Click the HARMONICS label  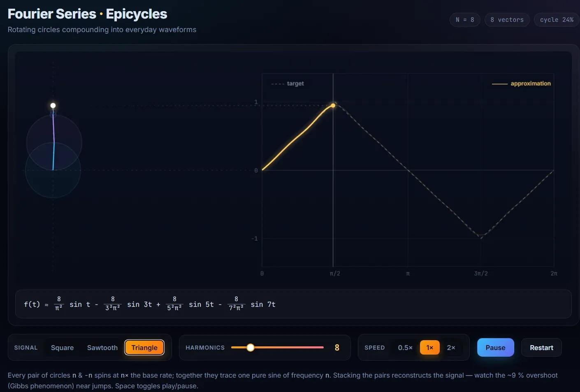point(205,348)
